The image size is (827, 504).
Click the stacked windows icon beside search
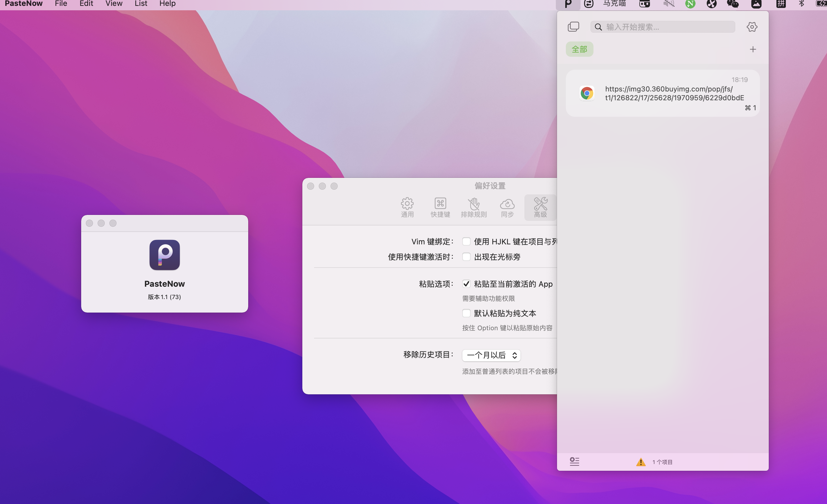click(x=573, y=27)
